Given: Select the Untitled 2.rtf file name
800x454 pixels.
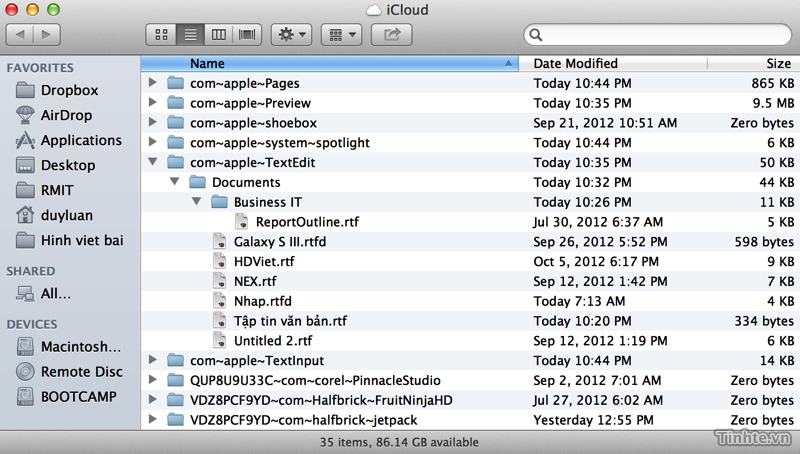Looking at the screenshot, I should 273,341.
